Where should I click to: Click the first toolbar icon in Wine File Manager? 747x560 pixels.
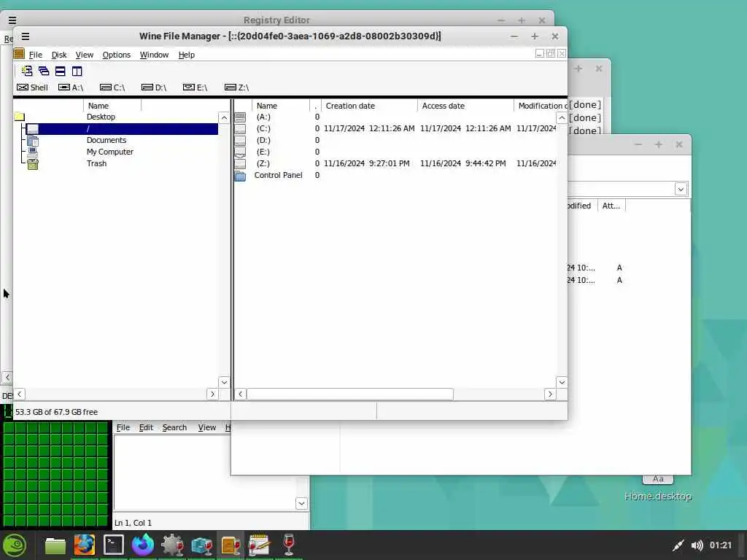click(x=27, y=71)
